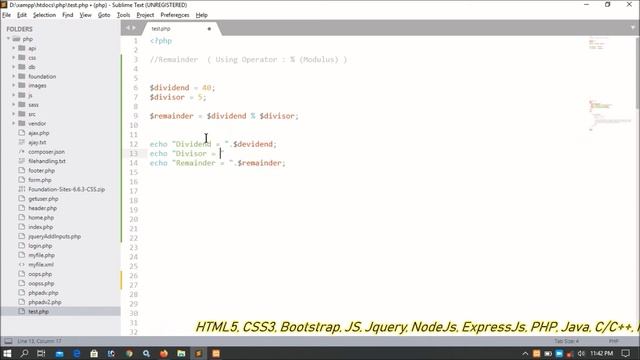Viewport: 640px width, 360px height.
Task: Open the tab list dropdown arrow
Action: pyautogui.click(x=633, y=28)
